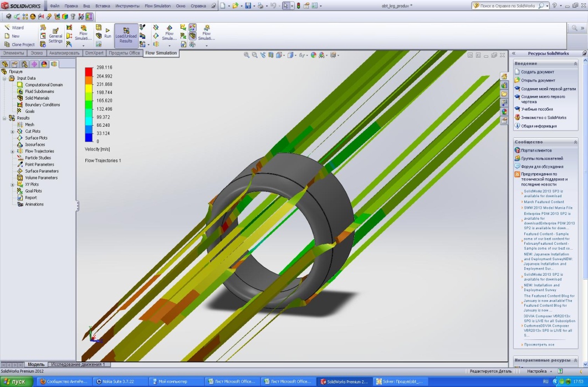This screenshot has height=387, width=588.
Task: Click dark blue bottom band of velocity legend
Action: tap(89, 137)
